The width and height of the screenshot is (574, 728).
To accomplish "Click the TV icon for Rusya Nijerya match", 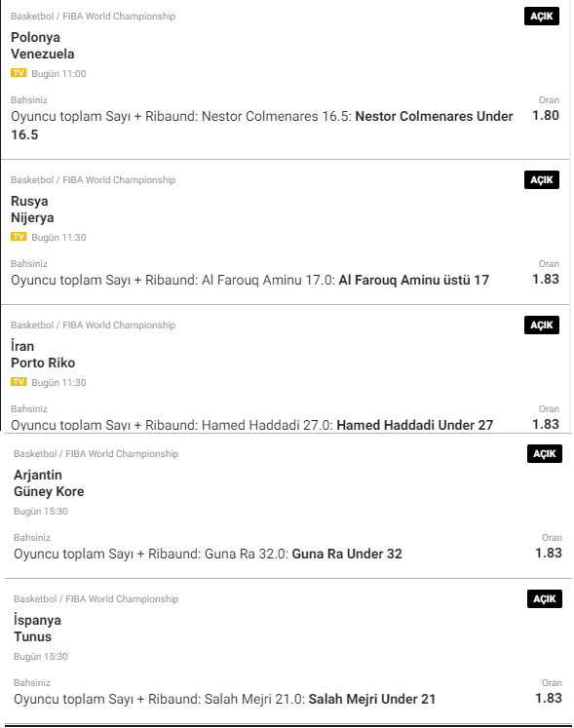I will pos(19,237).
